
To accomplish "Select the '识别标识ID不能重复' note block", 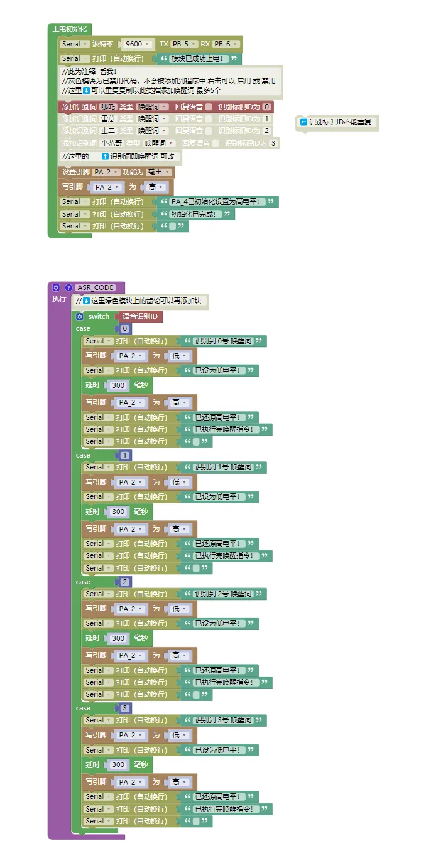I will [337, 122].
